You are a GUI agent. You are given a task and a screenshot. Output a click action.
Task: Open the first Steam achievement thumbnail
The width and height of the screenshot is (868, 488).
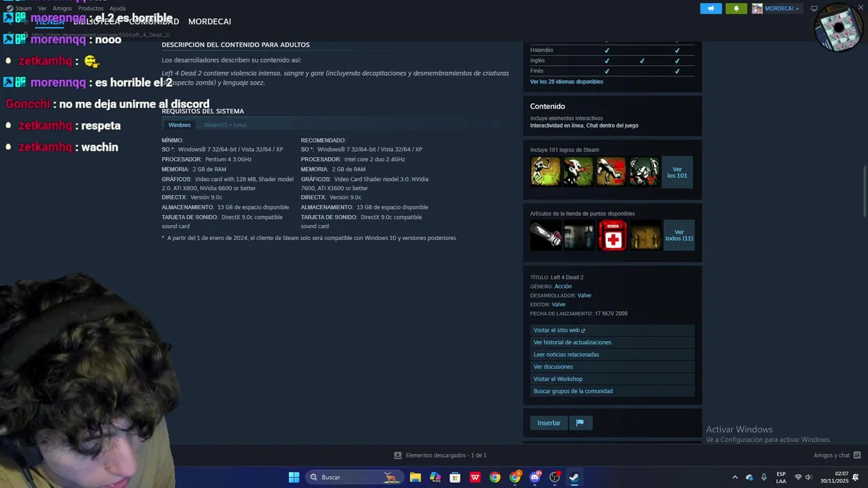[x=545, y=171]
